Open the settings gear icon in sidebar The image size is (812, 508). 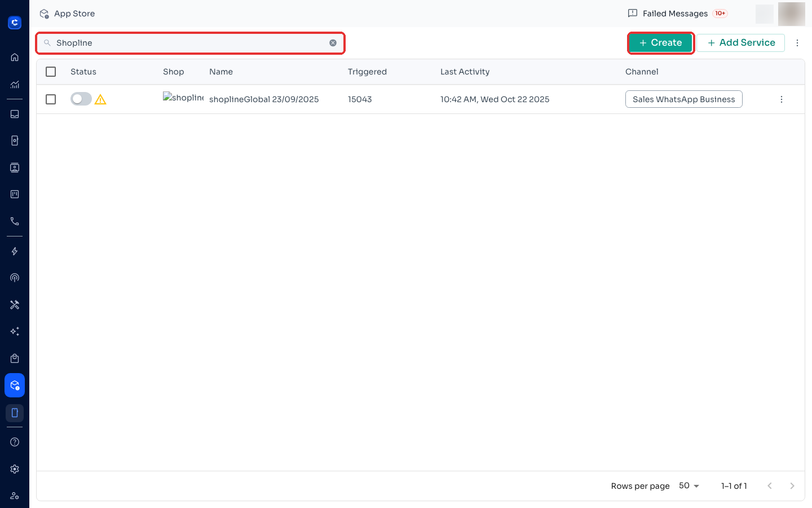point(15,469)
